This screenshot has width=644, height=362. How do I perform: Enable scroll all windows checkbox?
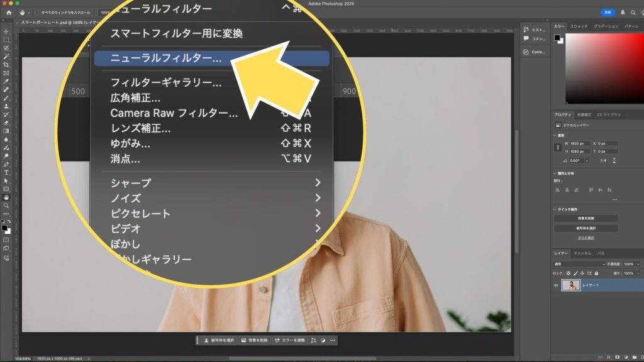click(36, 13)
